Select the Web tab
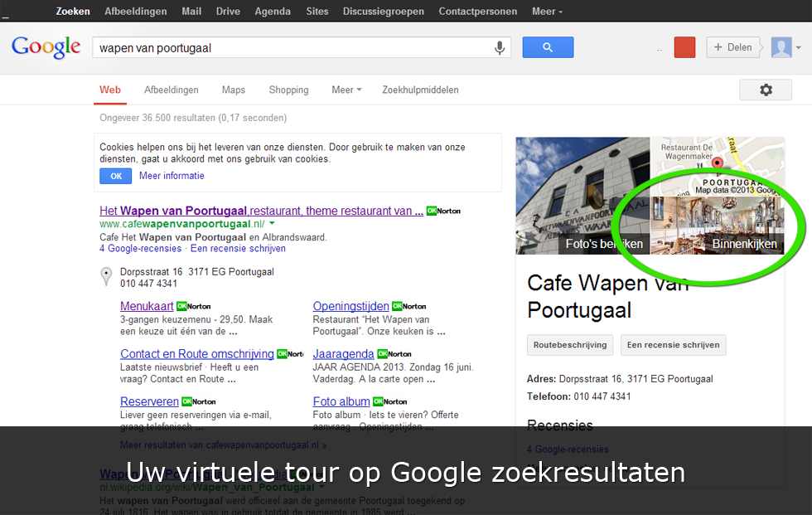The image size is (812, 515). 109,90
